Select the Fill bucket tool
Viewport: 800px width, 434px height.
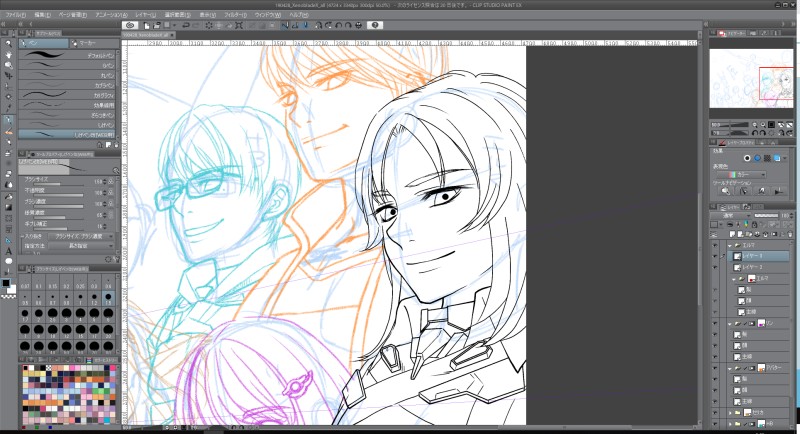point(8,196)
